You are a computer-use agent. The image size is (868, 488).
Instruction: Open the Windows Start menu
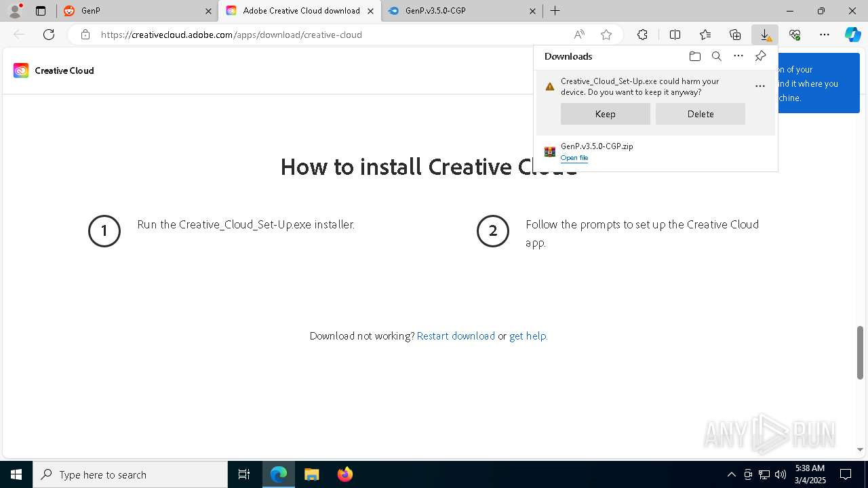point(16,474)
